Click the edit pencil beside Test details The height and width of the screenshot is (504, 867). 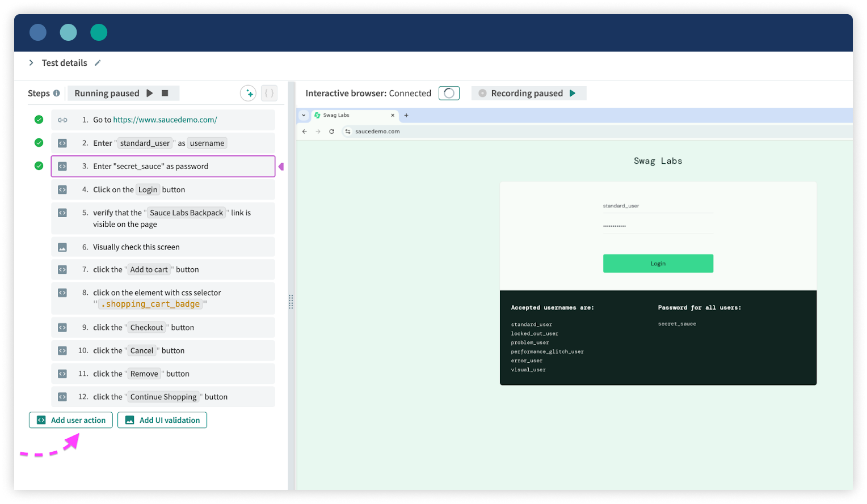coord(98,62)
